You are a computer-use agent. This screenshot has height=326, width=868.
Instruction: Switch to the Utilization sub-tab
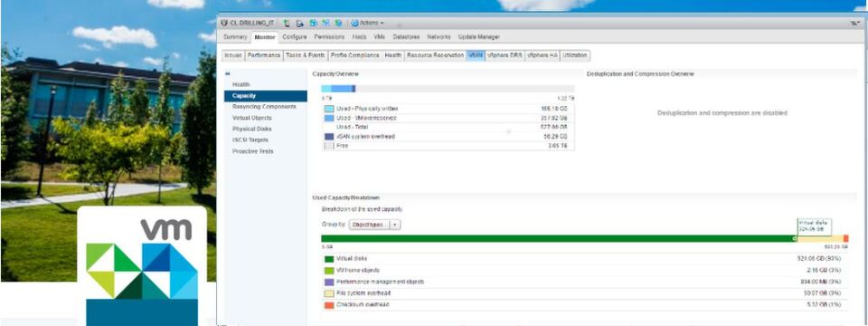(575, 55)
